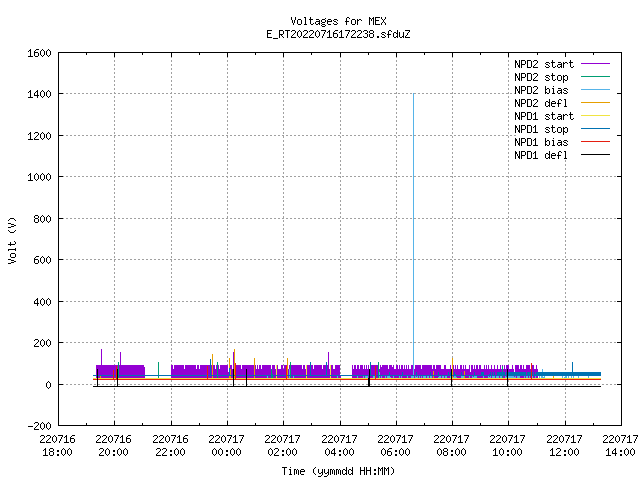Click the E_RT20220716172238.sfduZ filename subtitle
This screenshot has height=480, width=640.
pyautogui.click(x=338, y=34)
